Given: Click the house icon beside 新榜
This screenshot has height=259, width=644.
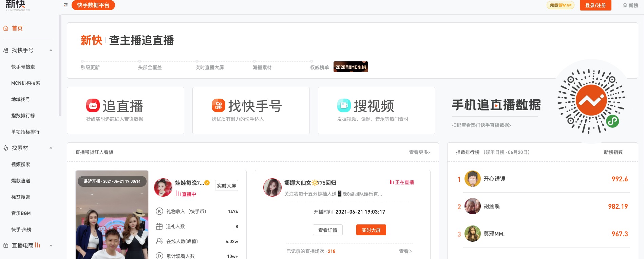Looking at the screenshot, I should [625, 5].
